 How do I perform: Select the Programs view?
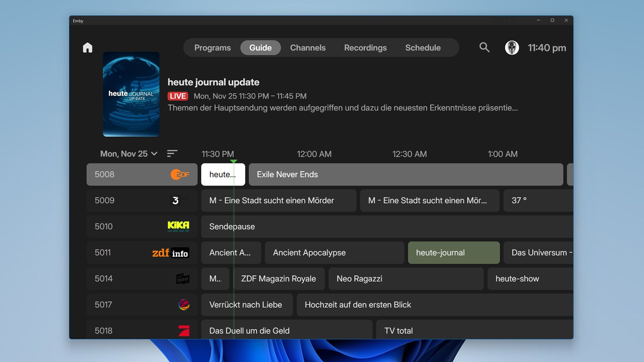213,48
